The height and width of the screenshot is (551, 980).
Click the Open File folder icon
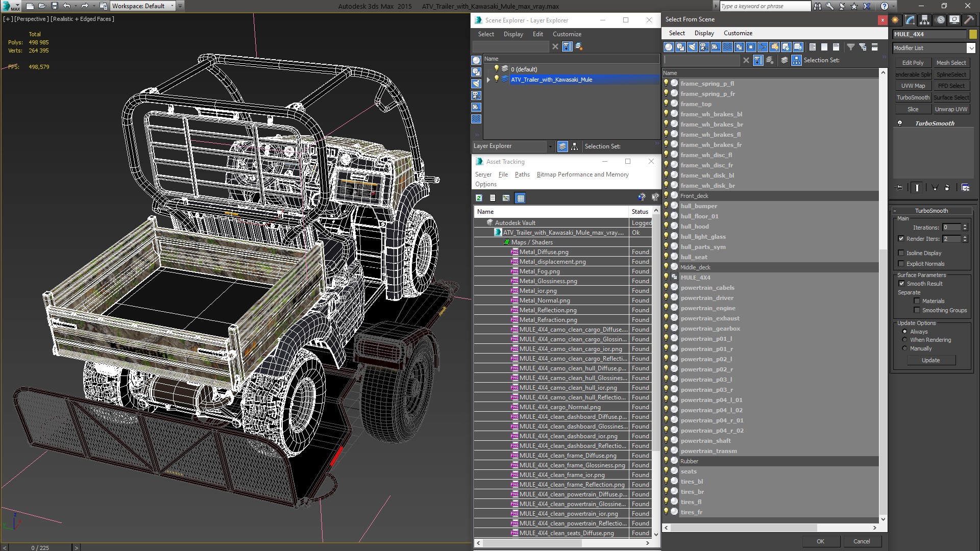(42, 6)
